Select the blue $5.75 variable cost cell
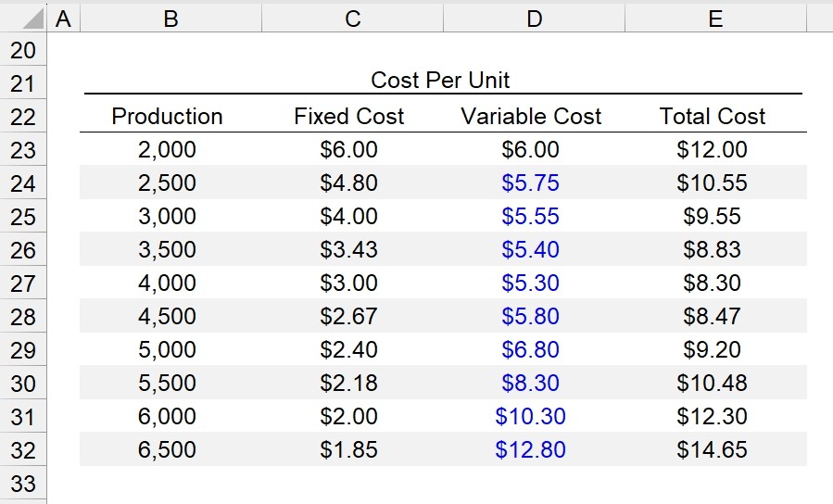The width and height of the screenshot is (833, 504). point(534,183)
